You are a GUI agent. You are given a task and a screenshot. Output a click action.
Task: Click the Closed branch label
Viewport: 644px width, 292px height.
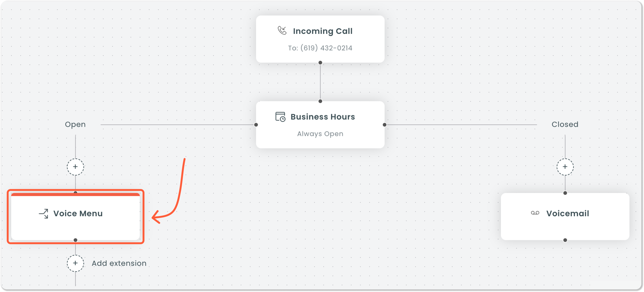click(x=565, y=124)
